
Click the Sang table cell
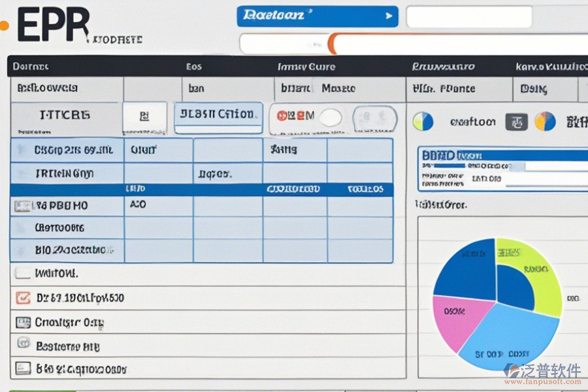[295, 150]
